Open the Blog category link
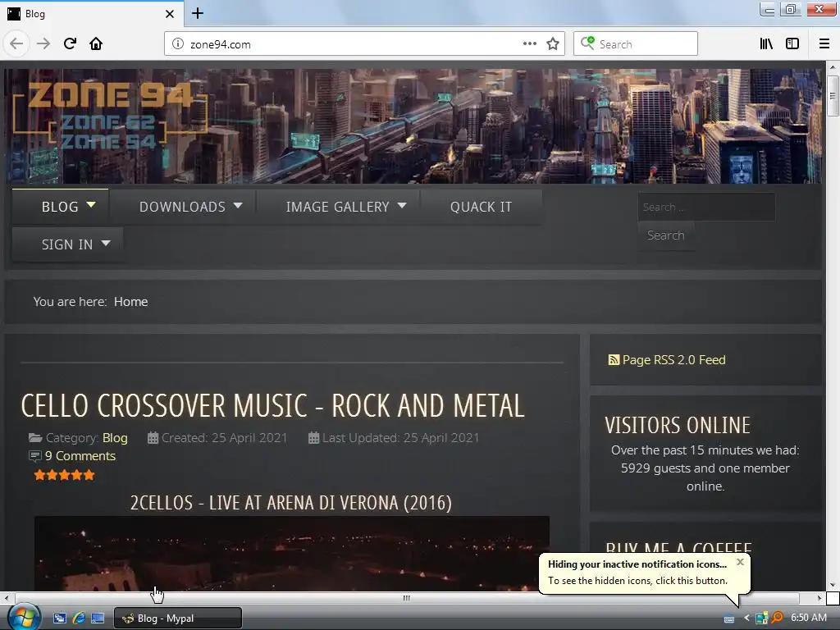Screen dimensions: 840x630 pyautogui.click(x=115, y=438)
